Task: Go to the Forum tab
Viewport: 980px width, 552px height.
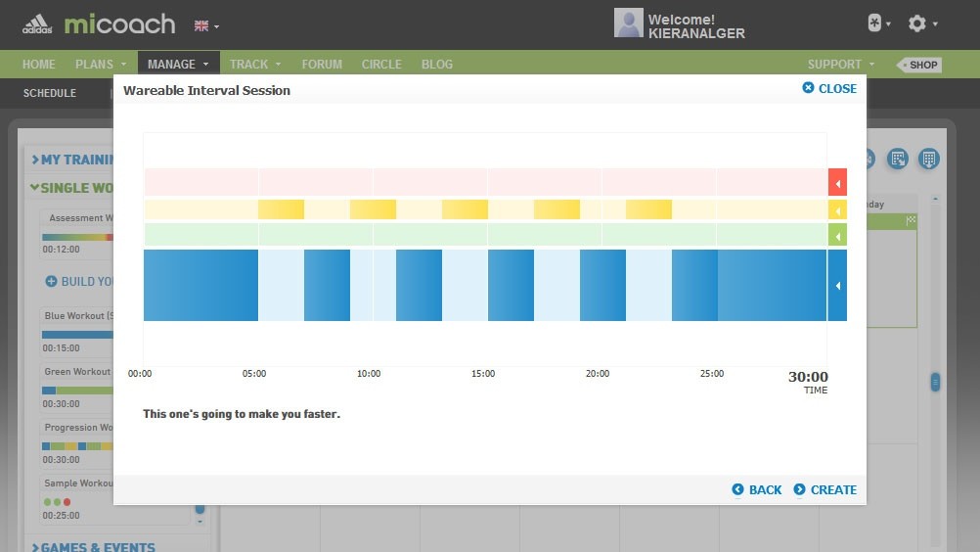Action: [x=322, y=65]
